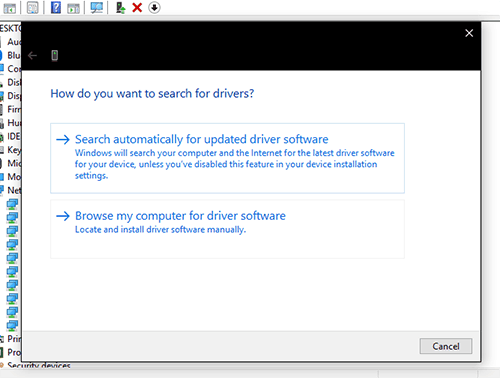The height and width of the screenshot is (378, 500).
Task: Click the device icon in the dialog header
Action: [x=55, y=55]
